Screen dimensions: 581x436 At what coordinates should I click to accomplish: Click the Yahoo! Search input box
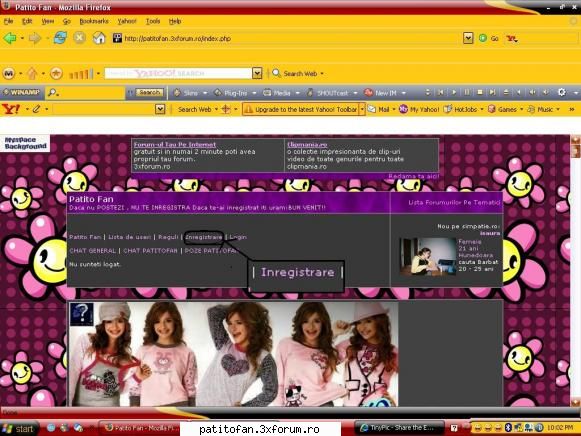(178, 73)
